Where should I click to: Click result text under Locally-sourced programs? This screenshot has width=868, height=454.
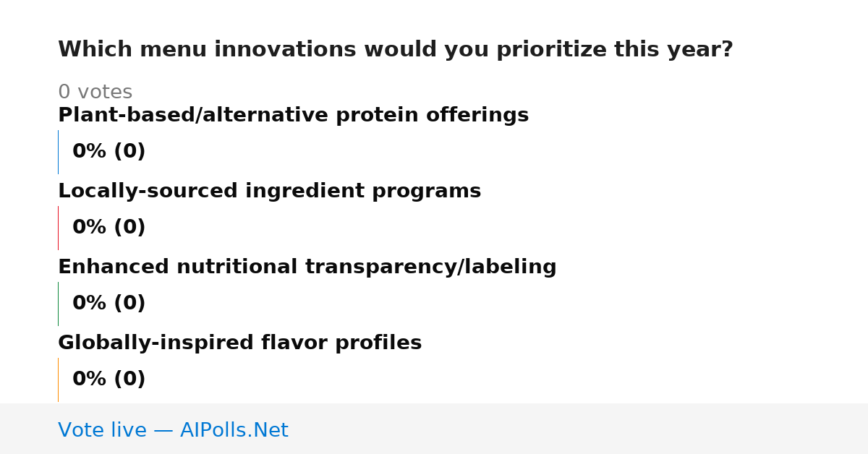(x=109, y=228)
